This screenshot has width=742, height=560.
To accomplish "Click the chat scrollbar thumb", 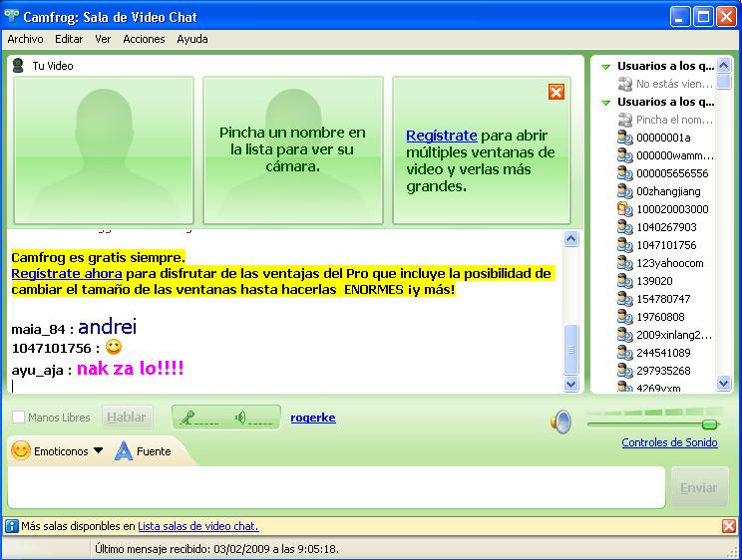I will [x=571, y=349].
